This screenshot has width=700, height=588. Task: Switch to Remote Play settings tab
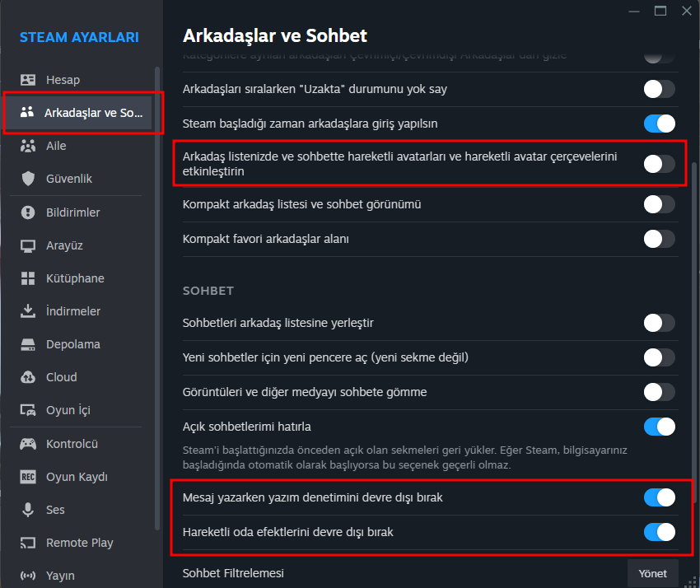coord(81,543)
